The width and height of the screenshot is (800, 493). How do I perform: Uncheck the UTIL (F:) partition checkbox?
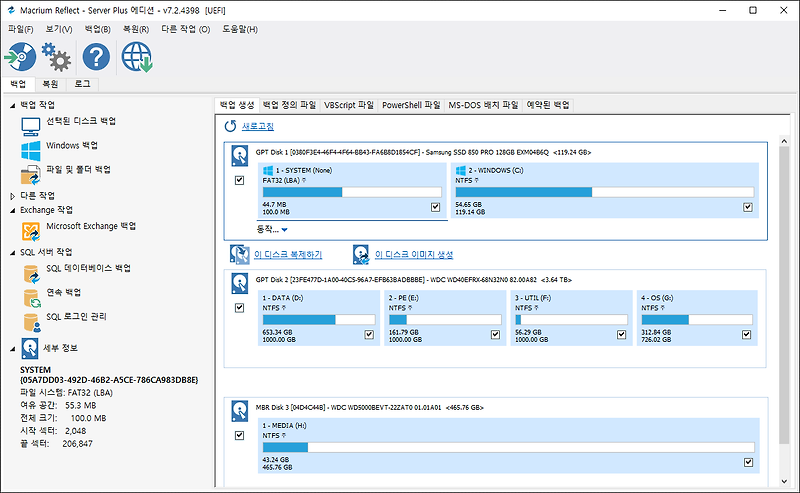pos(621,335)
